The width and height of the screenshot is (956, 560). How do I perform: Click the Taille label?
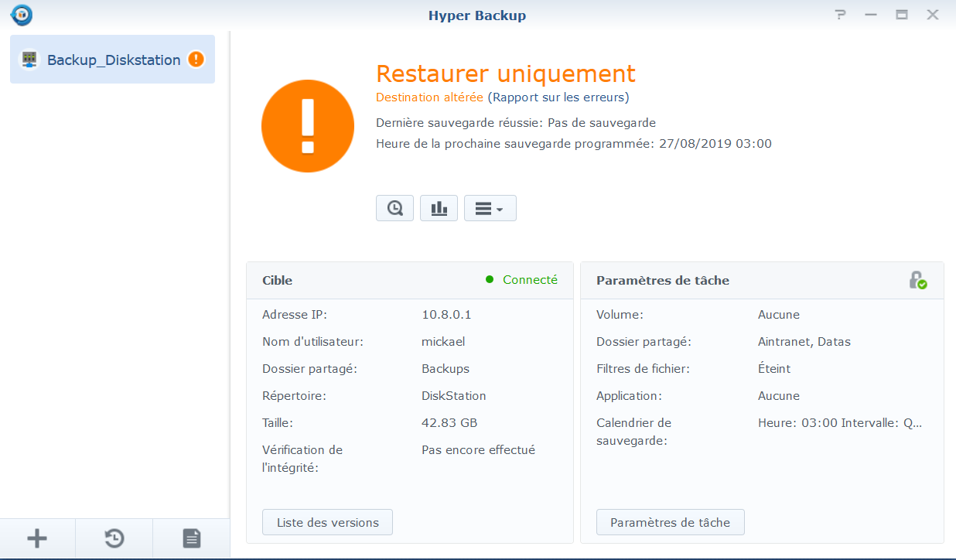(278, 423)
